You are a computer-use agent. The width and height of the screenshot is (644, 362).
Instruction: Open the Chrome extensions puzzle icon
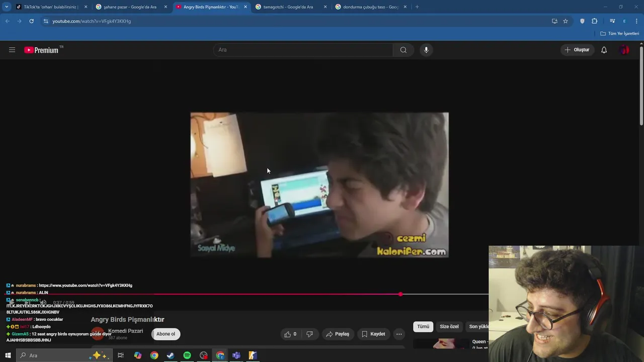pyautogui.click(x=595, y=21)
